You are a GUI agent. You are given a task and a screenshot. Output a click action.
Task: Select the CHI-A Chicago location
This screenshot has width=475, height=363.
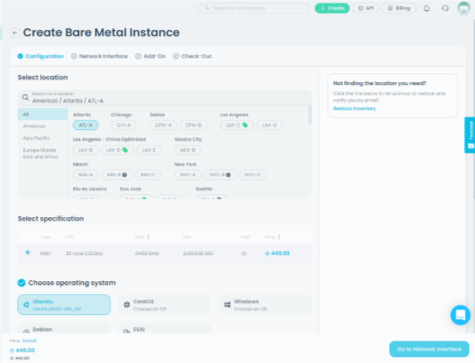[124, 125]
